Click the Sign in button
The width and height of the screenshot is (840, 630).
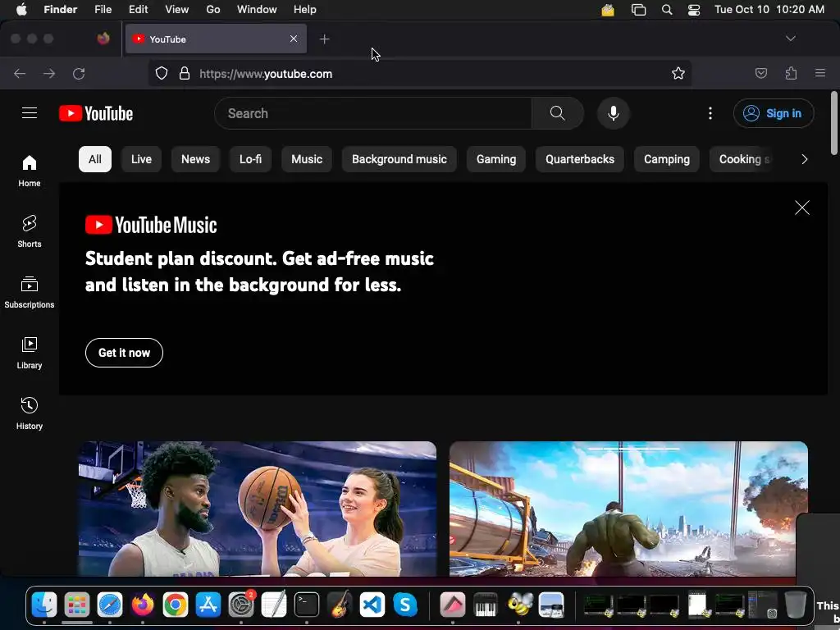click(x=774, y=113)
